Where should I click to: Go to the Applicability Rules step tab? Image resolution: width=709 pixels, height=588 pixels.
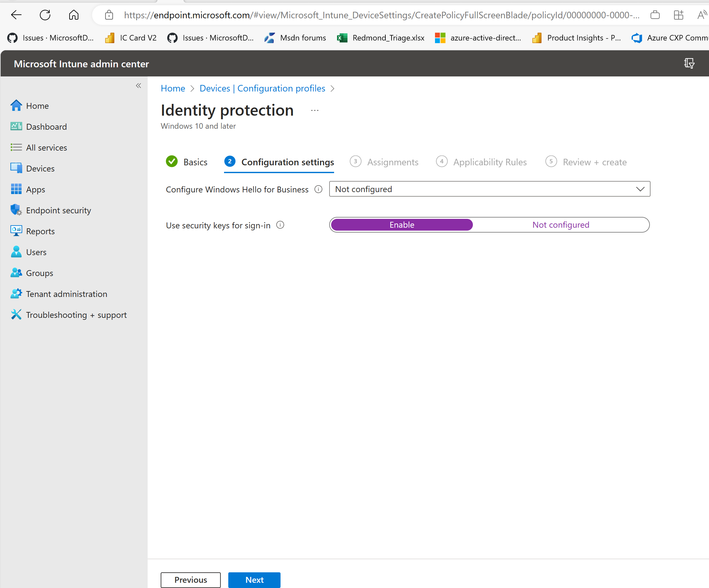481,162
